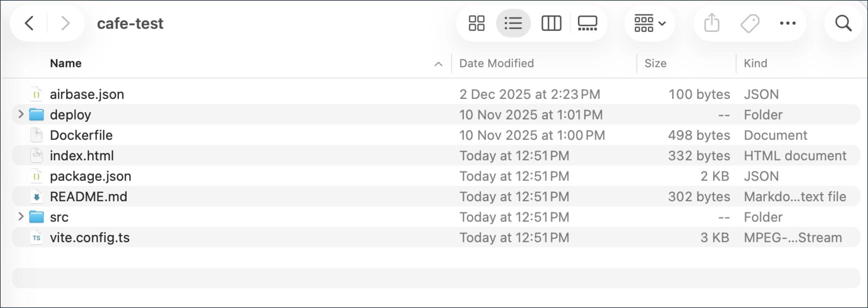Viewport: 868px width, 308px height.
Task: Select the list view button
Action: [513, 23]
